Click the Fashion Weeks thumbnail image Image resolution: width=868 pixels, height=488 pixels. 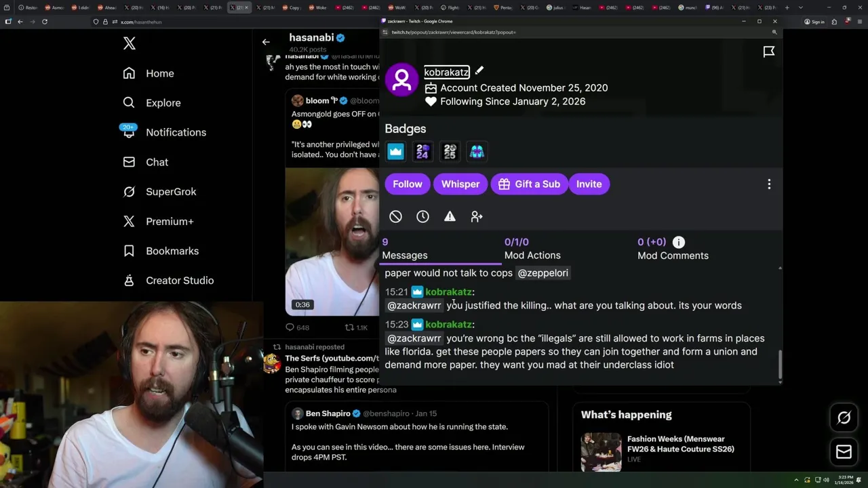point(601,452)
